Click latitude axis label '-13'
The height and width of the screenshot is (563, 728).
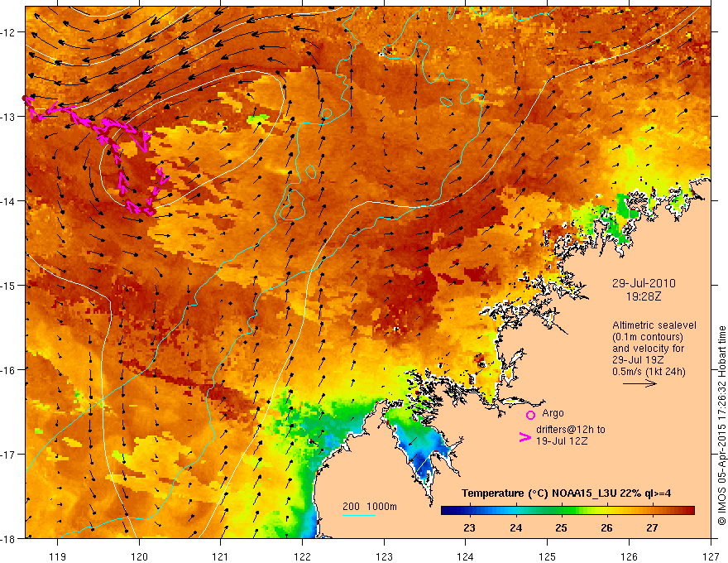click(8, 117)
